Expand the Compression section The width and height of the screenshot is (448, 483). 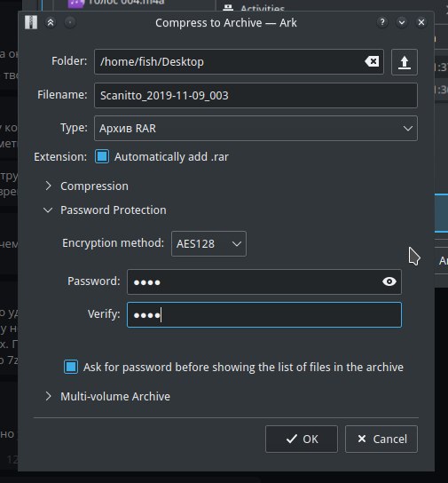pyautogui.click(x=87, y=186)
